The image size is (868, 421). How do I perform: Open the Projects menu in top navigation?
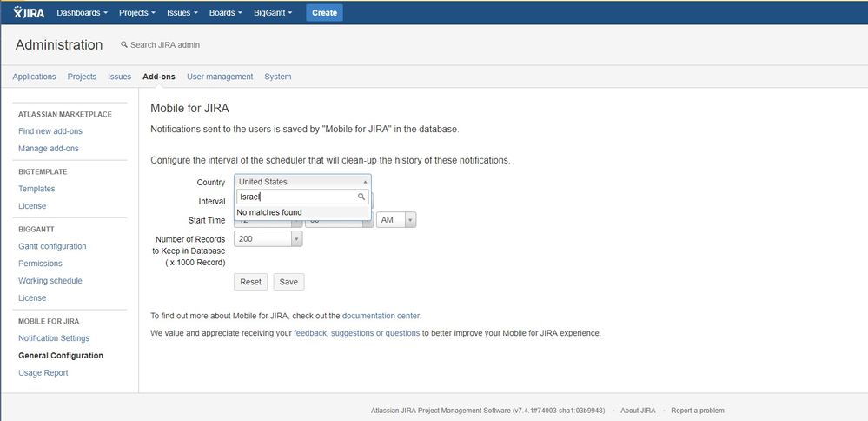(136, 12)
